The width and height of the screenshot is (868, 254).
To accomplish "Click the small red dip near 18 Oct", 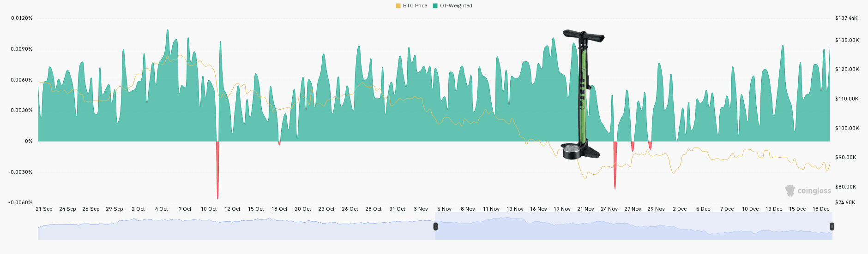I will click(279, 143).
